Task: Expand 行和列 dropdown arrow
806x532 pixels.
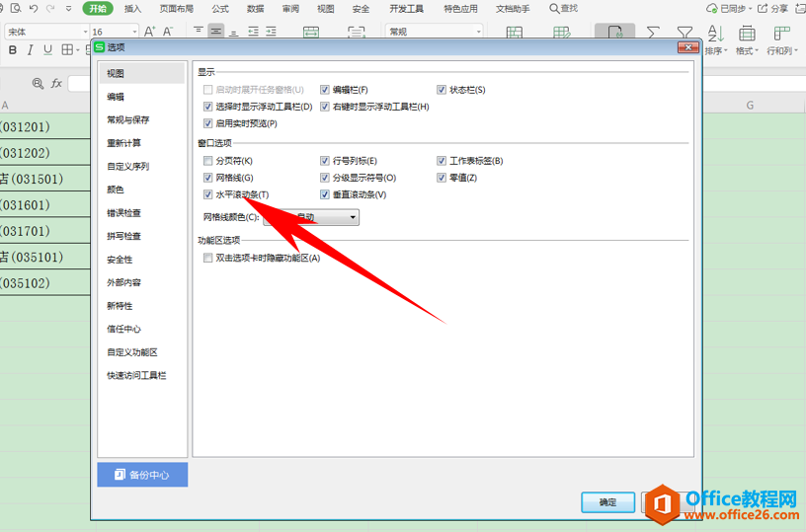Action: pyautogui.click(x=796, y=51)
